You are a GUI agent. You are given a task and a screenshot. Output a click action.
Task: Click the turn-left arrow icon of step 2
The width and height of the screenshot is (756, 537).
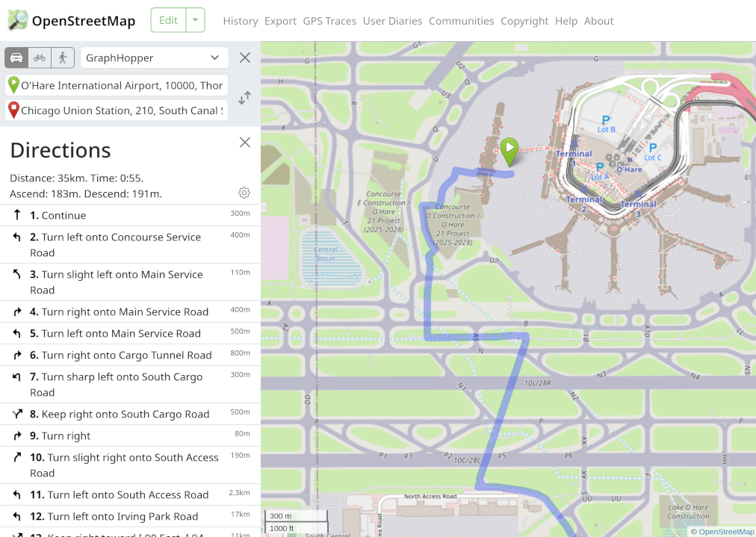[17, 237]
